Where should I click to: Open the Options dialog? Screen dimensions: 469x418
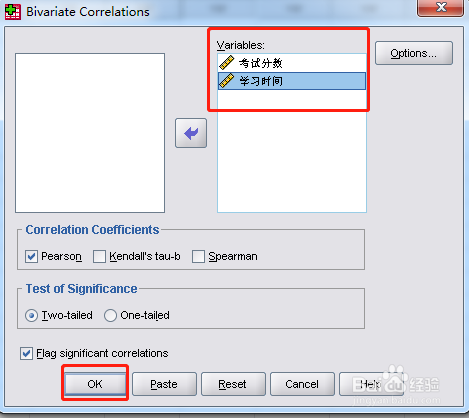(414, 53)
